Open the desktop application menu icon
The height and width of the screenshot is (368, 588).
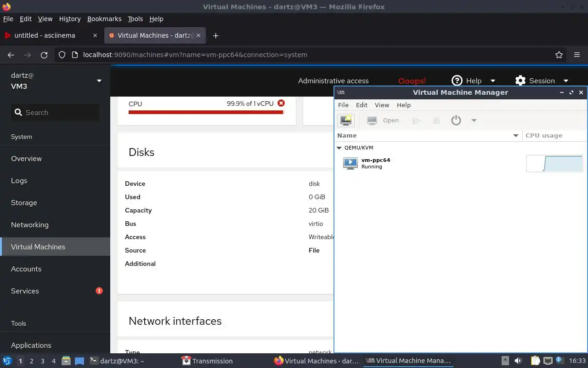[7, 361]
